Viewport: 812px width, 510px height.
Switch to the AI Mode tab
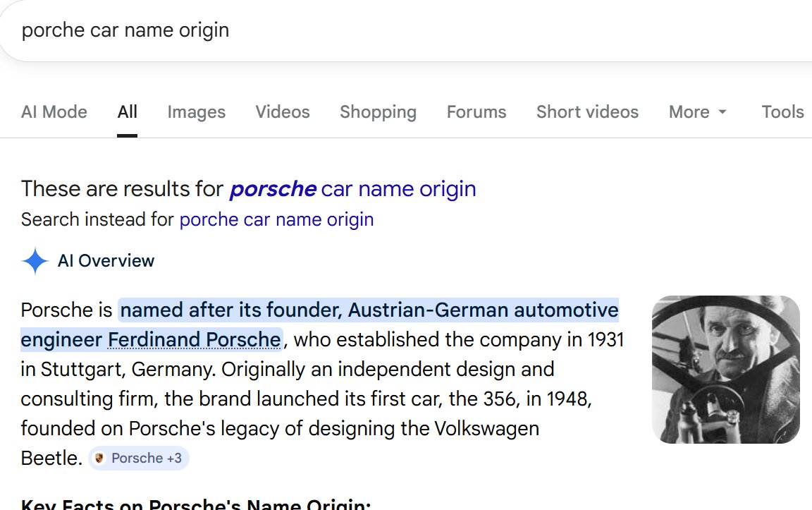(54, 112)
